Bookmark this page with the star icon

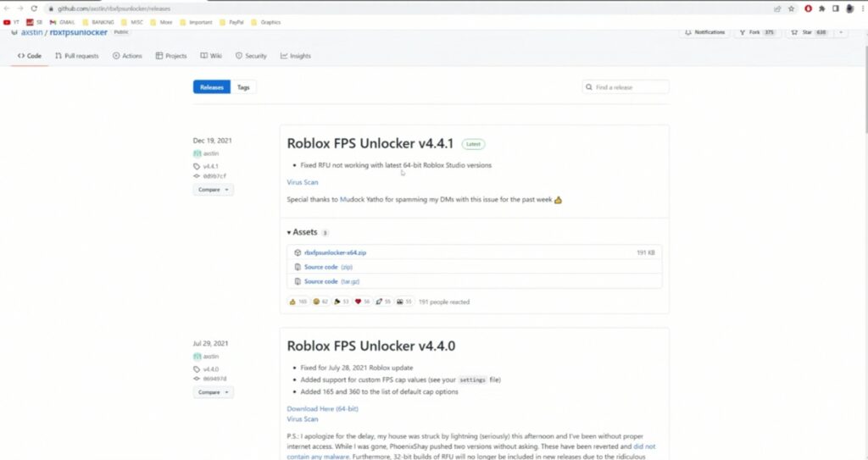click(791, 8)
